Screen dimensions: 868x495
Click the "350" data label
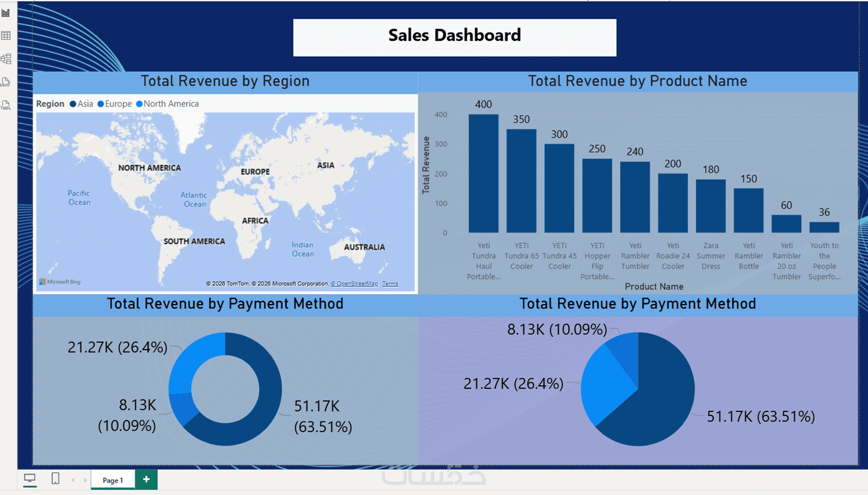[x=521, y=119]
